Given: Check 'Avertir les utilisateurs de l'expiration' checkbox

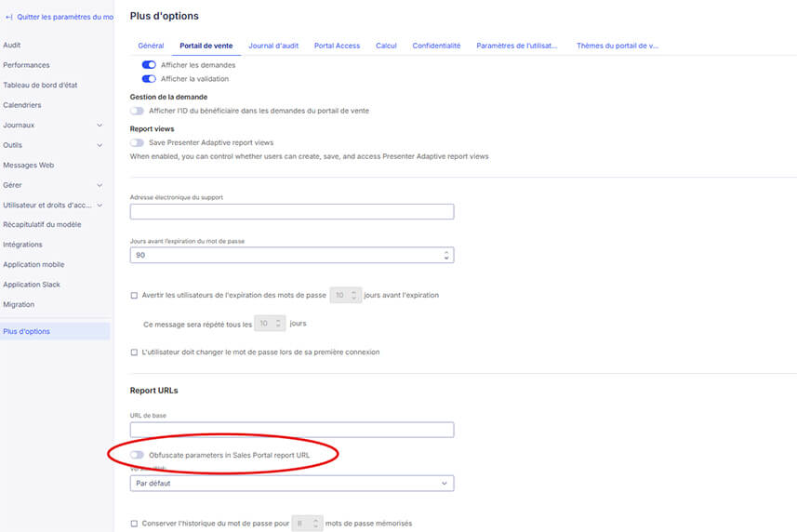Looking at the screenshot, I should pyautogui.click(x=135, y=295).
